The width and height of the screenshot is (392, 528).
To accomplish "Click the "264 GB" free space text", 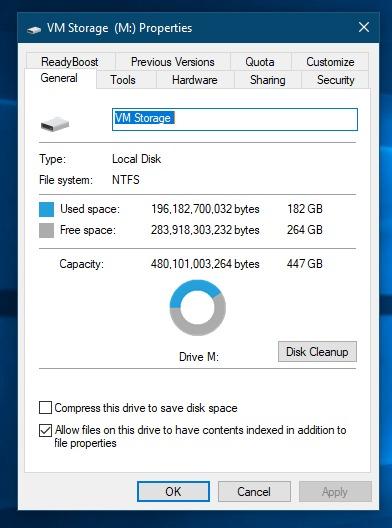I will click(x=305, y=230).
